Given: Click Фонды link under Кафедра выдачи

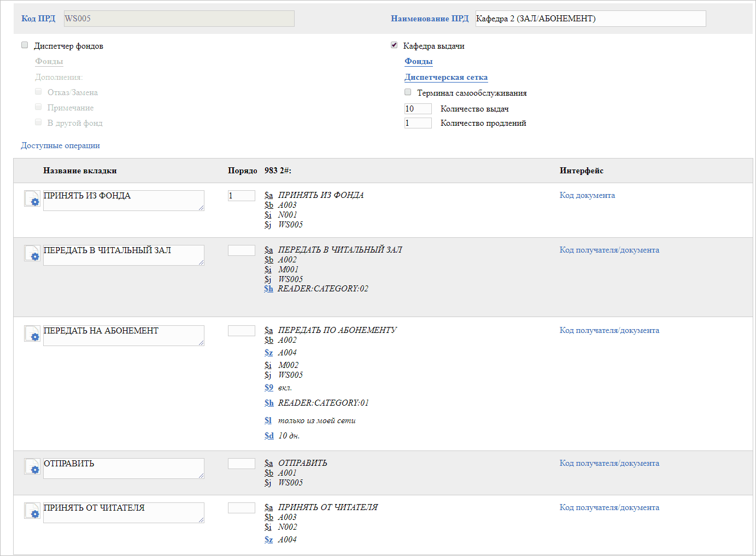Looking at the screenshot, I should [x=418, y=61].
